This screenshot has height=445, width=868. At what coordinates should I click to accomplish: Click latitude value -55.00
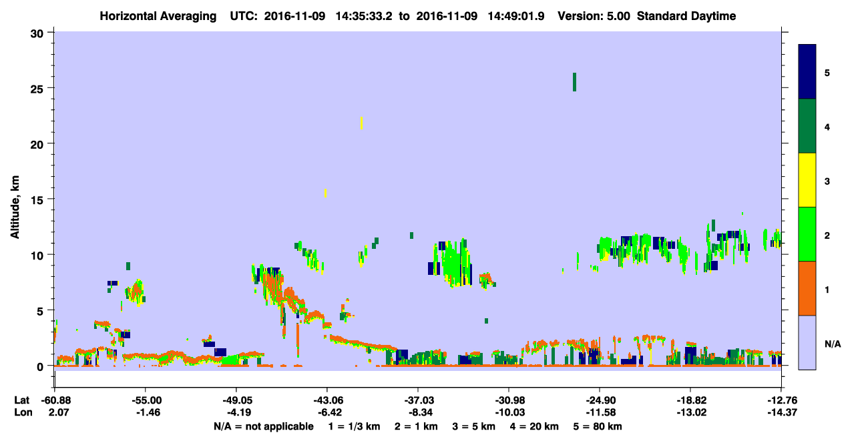tap(146, 400)
